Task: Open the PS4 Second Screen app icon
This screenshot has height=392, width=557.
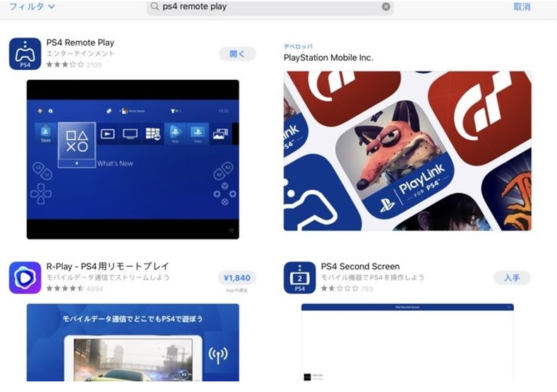Action: click(x=299, y=278)
